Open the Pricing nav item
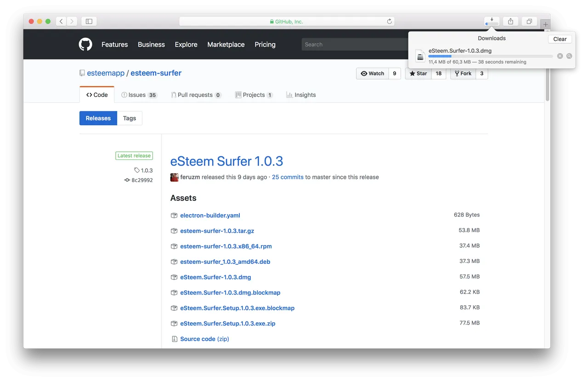The image size is (588, 382). 265,45
